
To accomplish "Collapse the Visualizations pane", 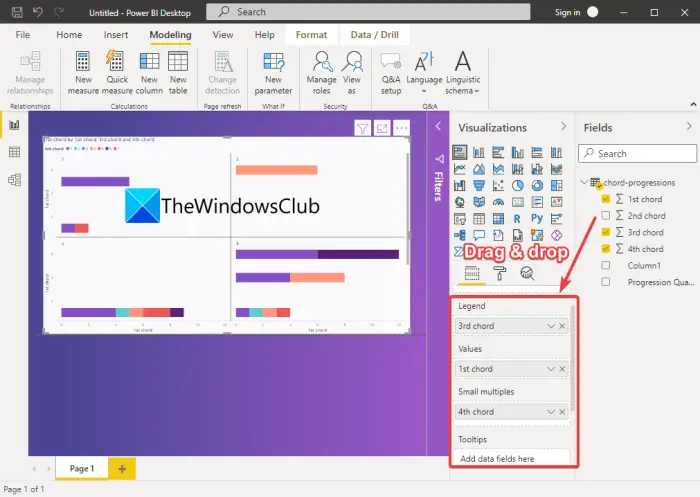I will coord(563,127).
